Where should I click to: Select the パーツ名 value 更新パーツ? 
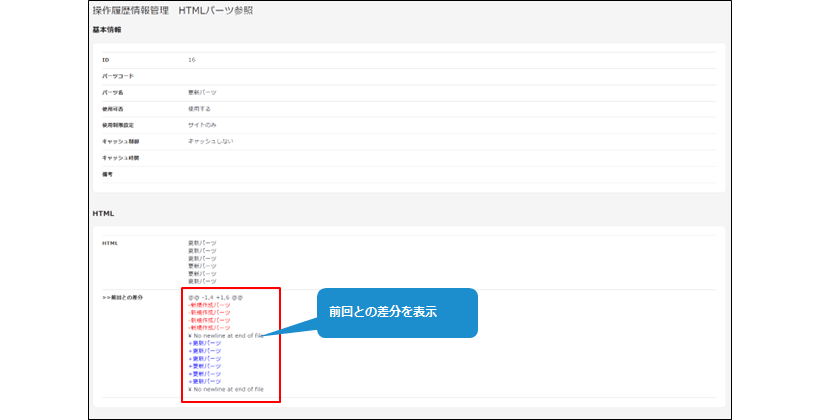202,92
